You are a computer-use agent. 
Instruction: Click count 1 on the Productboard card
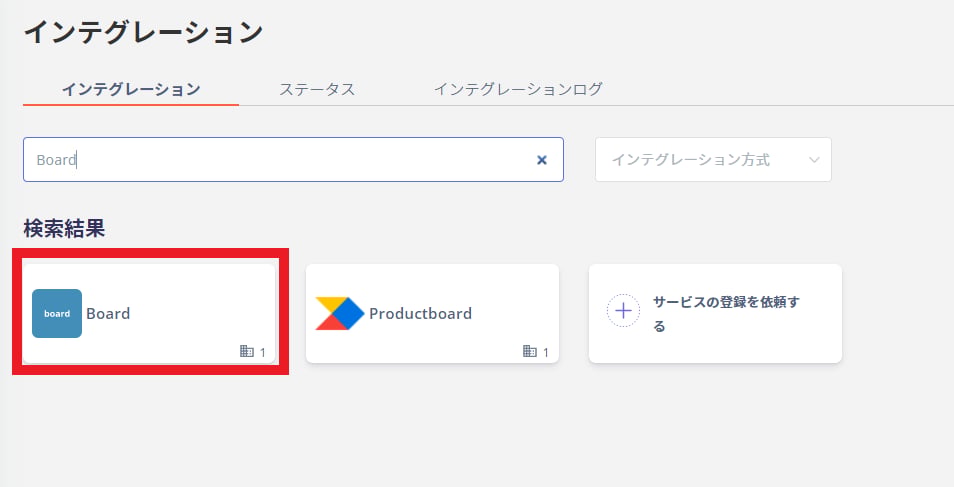click(x=546, y=352)
